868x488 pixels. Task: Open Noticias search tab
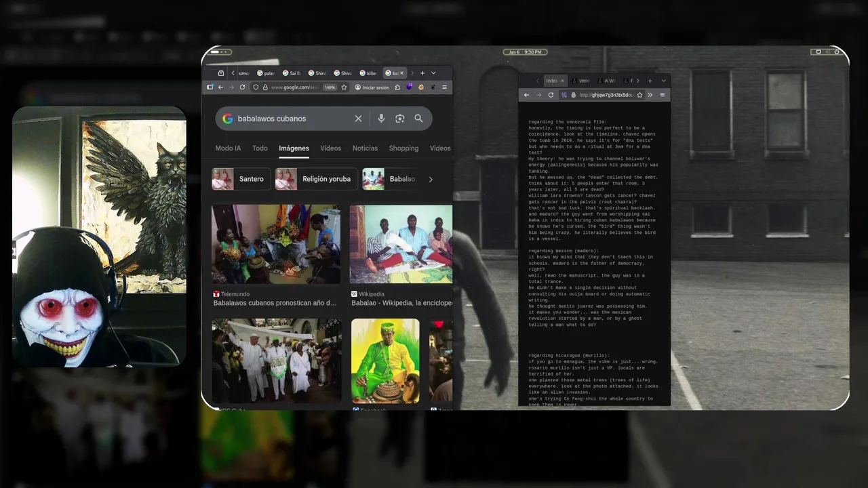tap(365, 148)
